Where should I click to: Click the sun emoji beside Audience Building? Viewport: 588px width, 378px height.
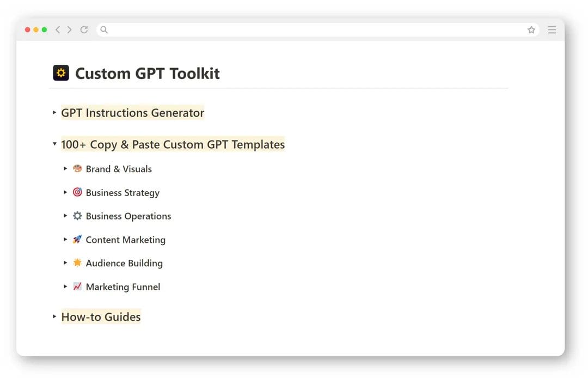pos(77,263)
